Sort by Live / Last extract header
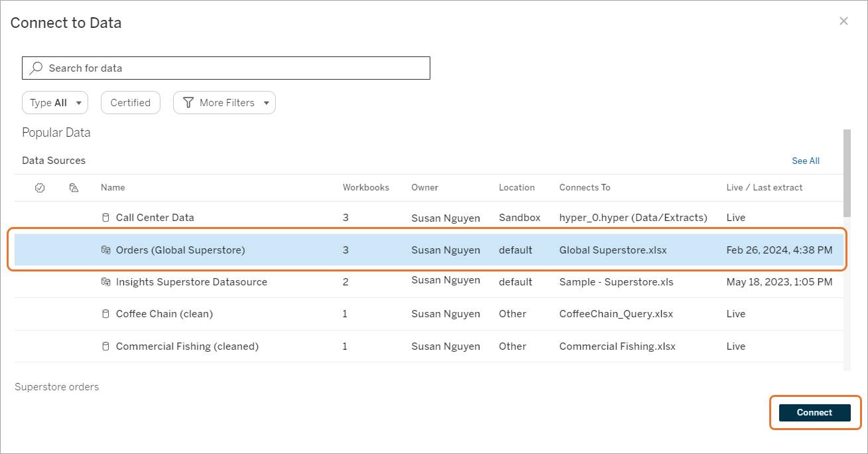Image resolution: width=868 pixels, height=454 pixels. click(765, 188)
